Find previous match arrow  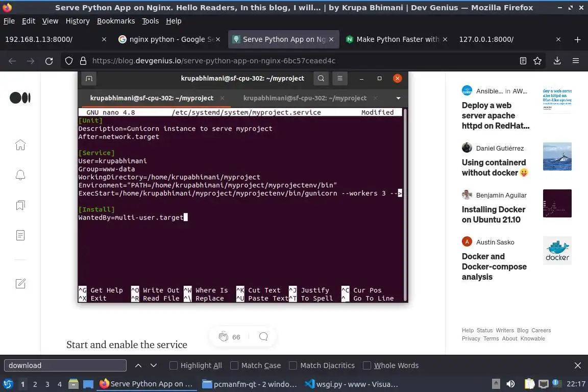(138, 365)
